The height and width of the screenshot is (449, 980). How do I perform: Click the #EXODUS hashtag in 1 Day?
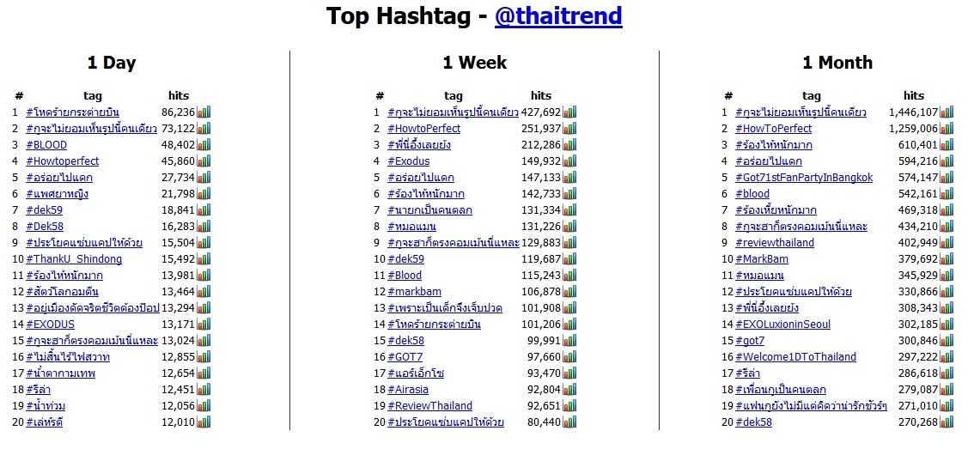pyautogui.click(x=50, y=324)
